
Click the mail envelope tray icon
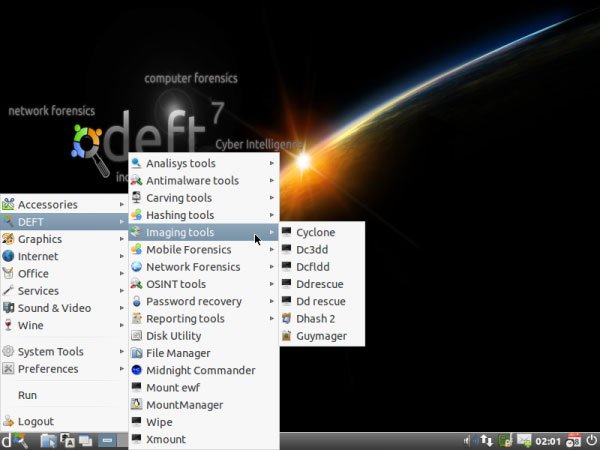pyautogui.click(x=524, y=440)
